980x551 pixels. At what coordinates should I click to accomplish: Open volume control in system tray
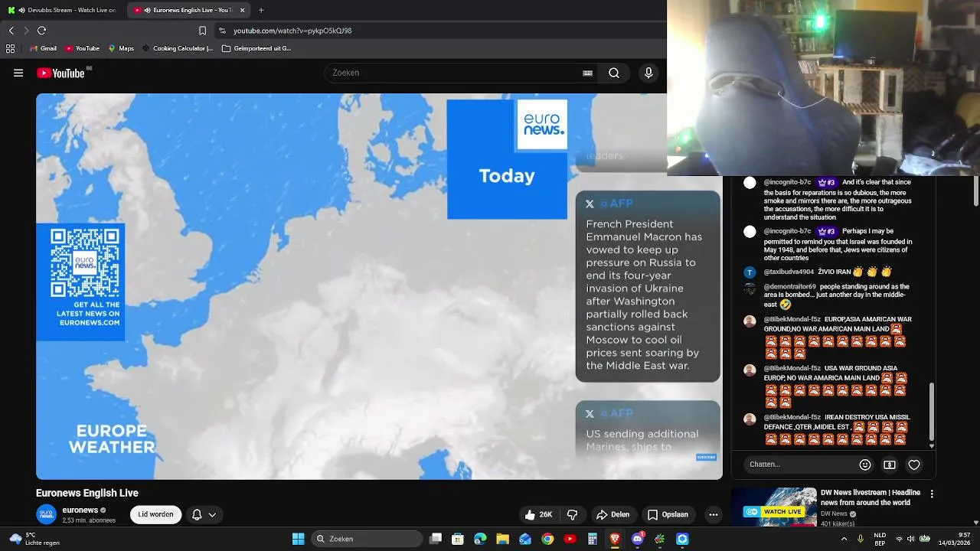(911, 539)
